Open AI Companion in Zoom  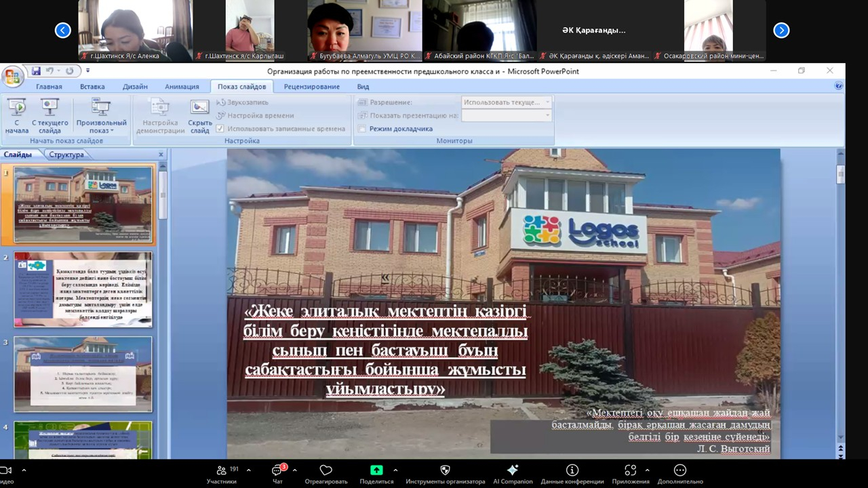tap(513, 474)
